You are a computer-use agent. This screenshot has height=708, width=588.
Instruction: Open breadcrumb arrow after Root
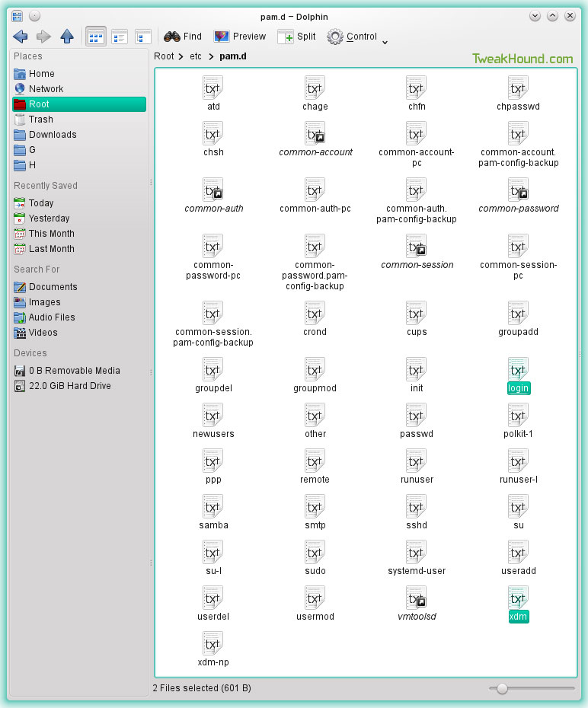(x=181, y=57)
